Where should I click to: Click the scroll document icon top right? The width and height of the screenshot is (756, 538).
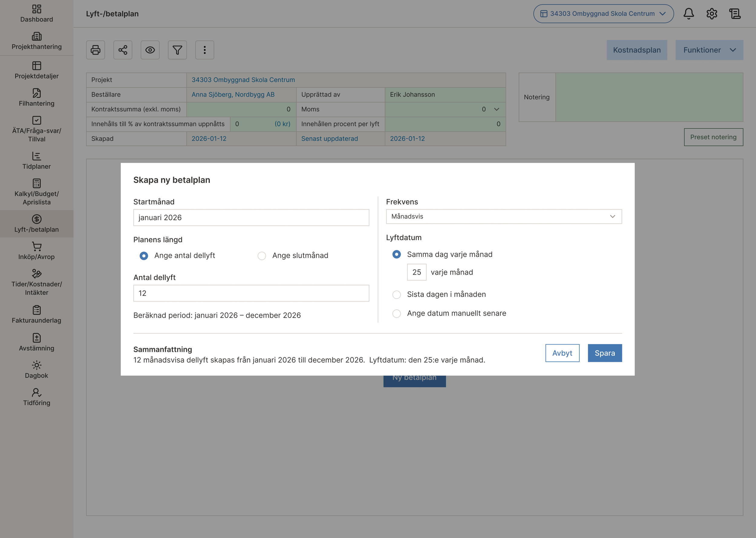(x=735, y=14)
